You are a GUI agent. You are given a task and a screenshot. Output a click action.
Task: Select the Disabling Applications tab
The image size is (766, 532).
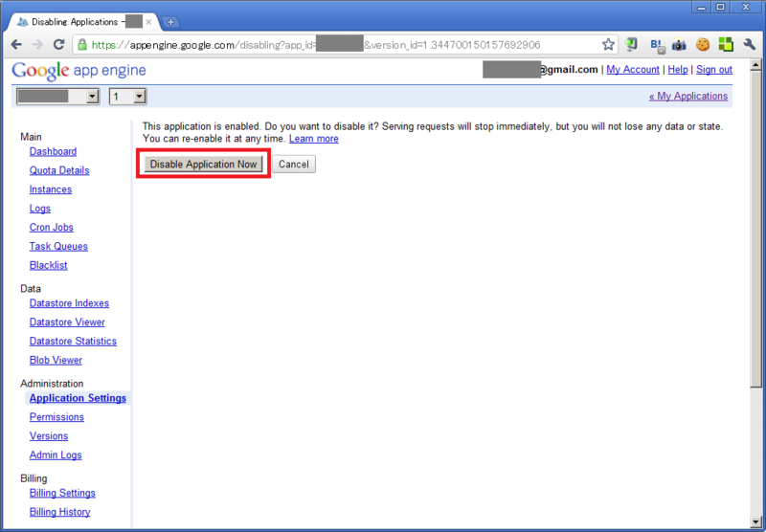click(84, 22)
